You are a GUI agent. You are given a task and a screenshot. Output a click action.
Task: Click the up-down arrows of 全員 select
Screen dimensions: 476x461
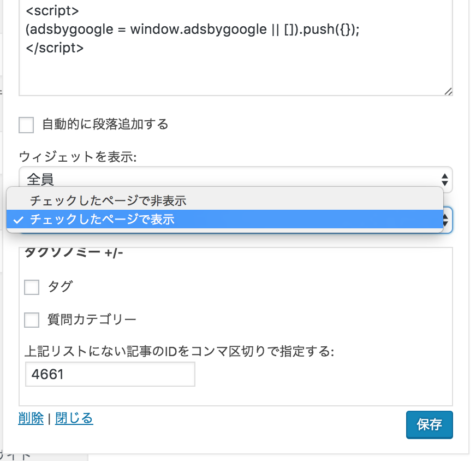(x=445, y=180)
